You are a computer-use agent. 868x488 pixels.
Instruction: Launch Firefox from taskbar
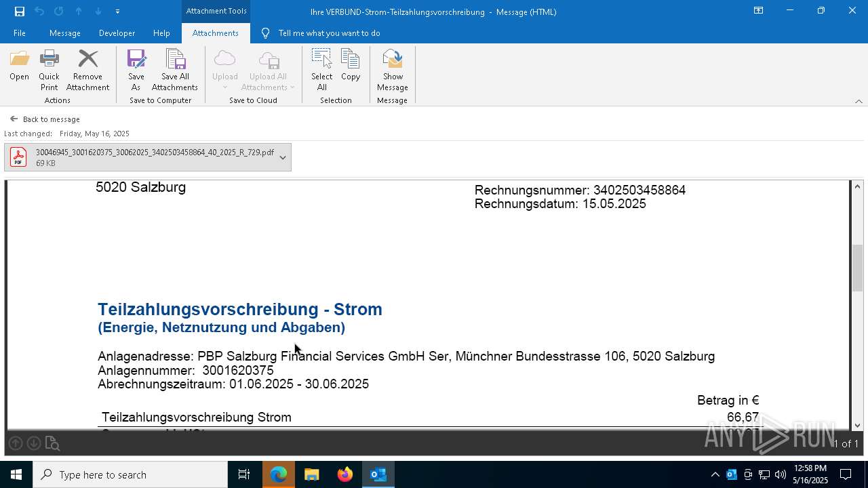[344, 474]
